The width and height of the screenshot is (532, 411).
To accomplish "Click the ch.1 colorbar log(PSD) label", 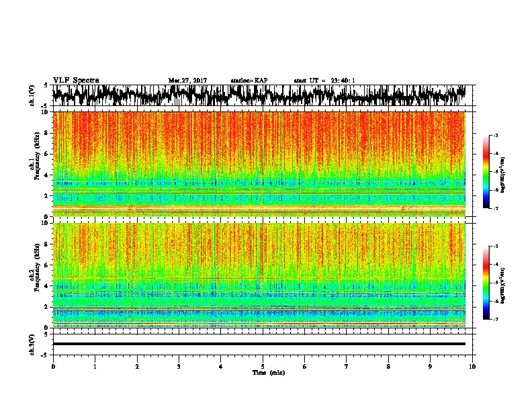I will 502,175.
